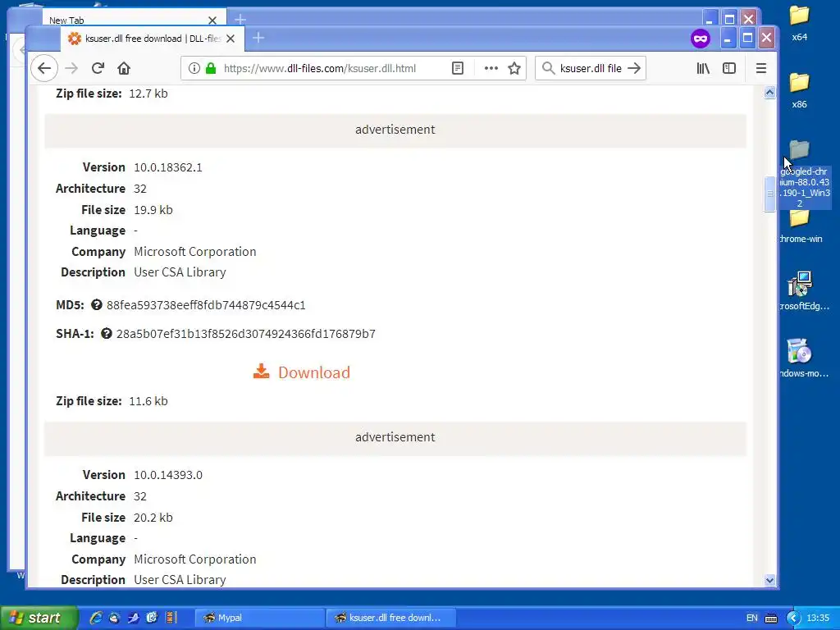Show site information icon in address bar
This screenshot has width=840, height=630.
click(x=194, y=68)
